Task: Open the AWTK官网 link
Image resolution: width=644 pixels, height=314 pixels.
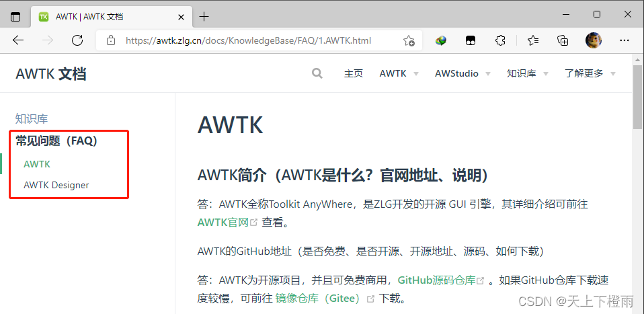Action: tap(227, 223)
